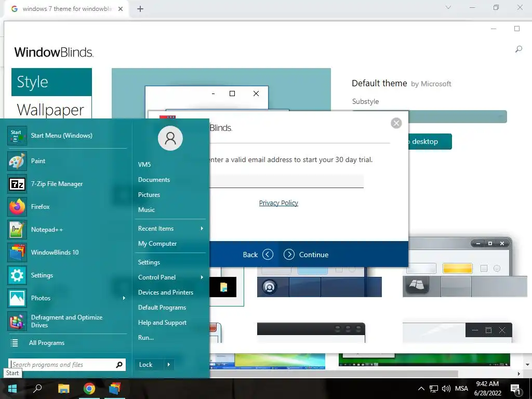Screen dimensions: 532x399
Task: Select the silver Windows-logo theme thumbnail
Action: (465, 268)
